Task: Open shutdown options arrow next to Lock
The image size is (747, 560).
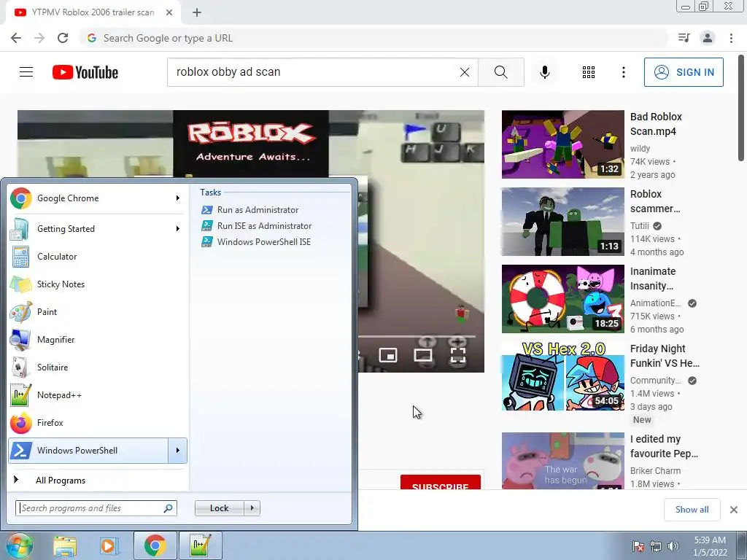Action: pyautogui.click(x=252, y=508)
